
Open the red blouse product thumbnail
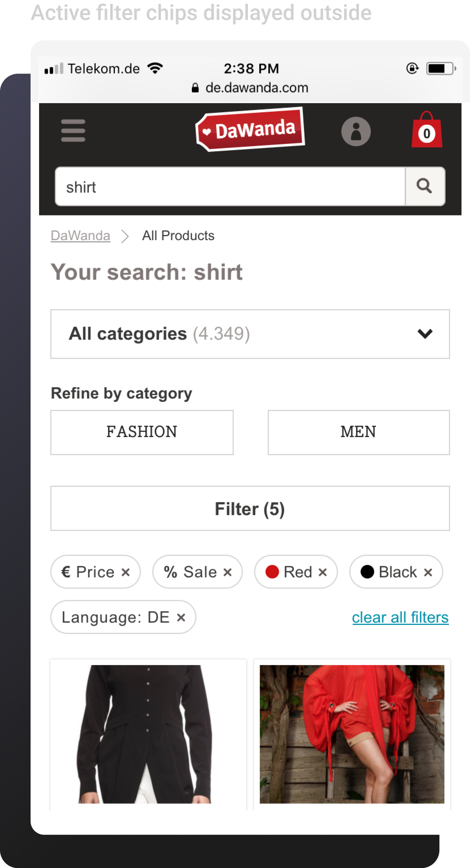352,734
